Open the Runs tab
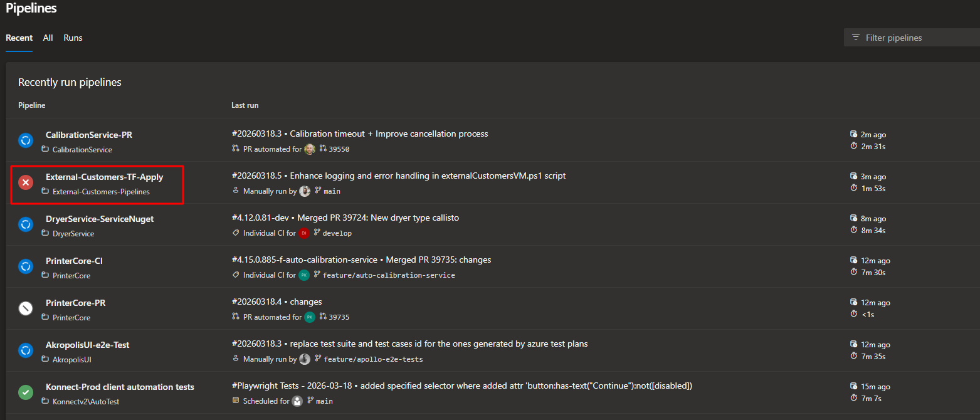This screenshot has height=420, width=980. (x=73, y=38)
